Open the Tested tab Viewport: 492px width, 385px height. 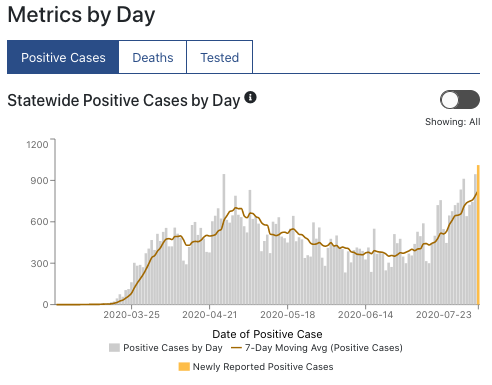(220, 57)
